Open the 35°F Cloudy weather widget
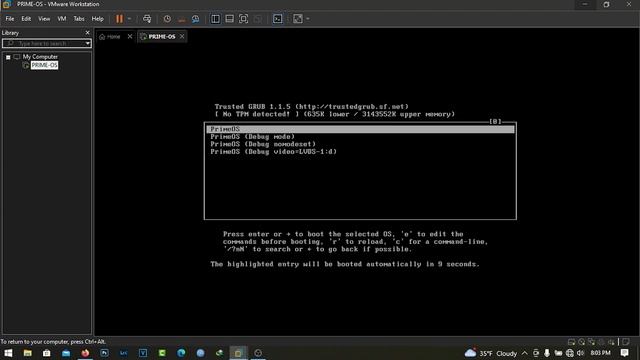This screenshot has width=640, height=360. tap(491, 353)
